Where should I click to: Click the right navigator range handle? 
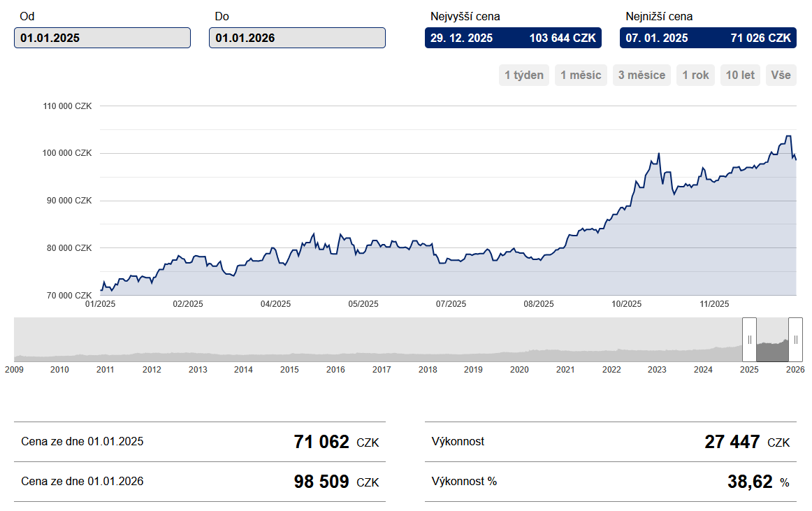point(795,340)
